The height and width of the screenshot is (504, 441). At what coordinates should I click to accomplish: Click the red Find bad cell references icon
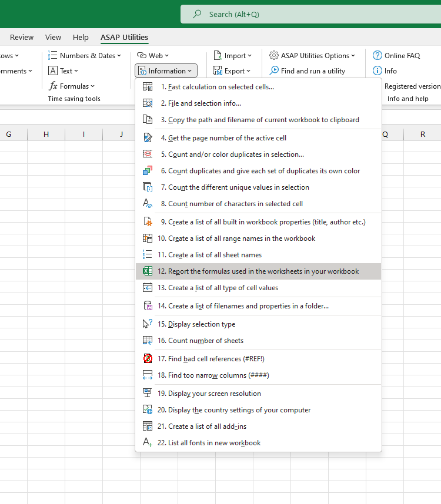tap(148, 359)
